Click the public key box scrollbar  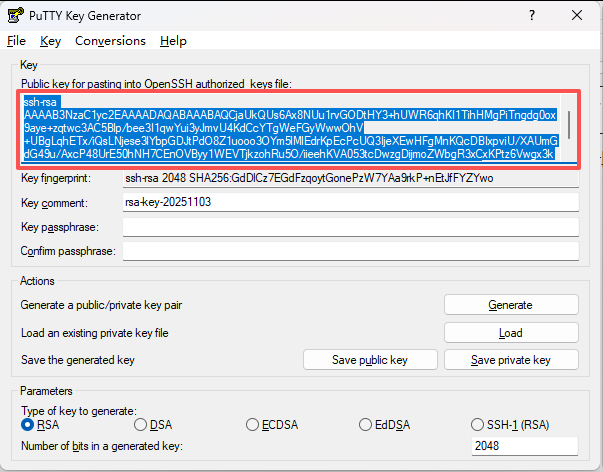tap(571, 129)
